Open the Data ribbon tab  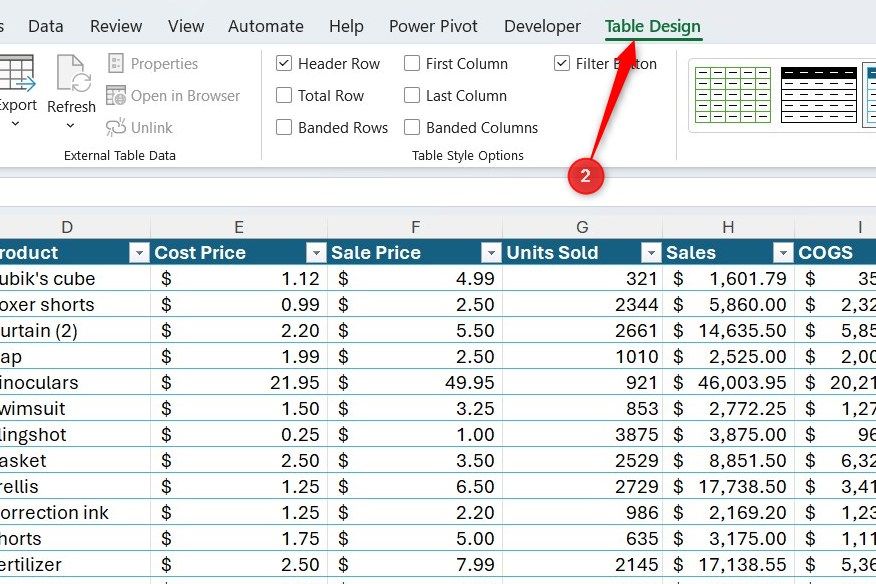[46, 26]
